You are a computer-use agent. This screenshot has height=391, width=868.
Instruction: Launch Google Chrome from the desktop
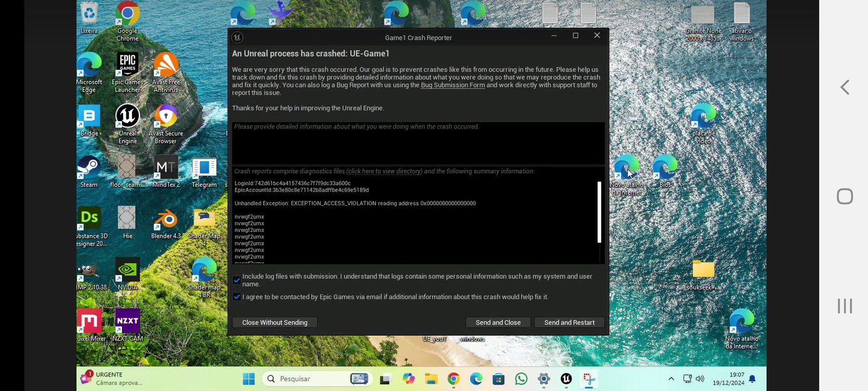pos(127,21)
